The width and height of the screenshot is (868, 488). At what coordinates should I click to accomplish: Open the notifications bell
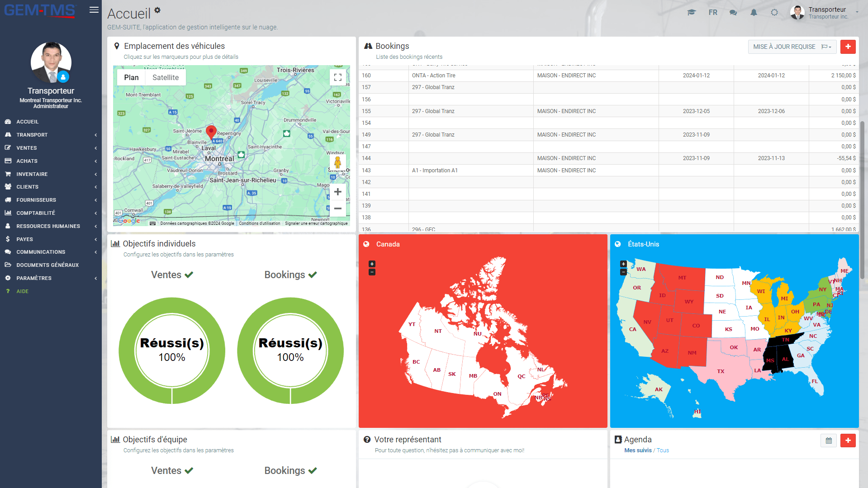pos(754,13)
